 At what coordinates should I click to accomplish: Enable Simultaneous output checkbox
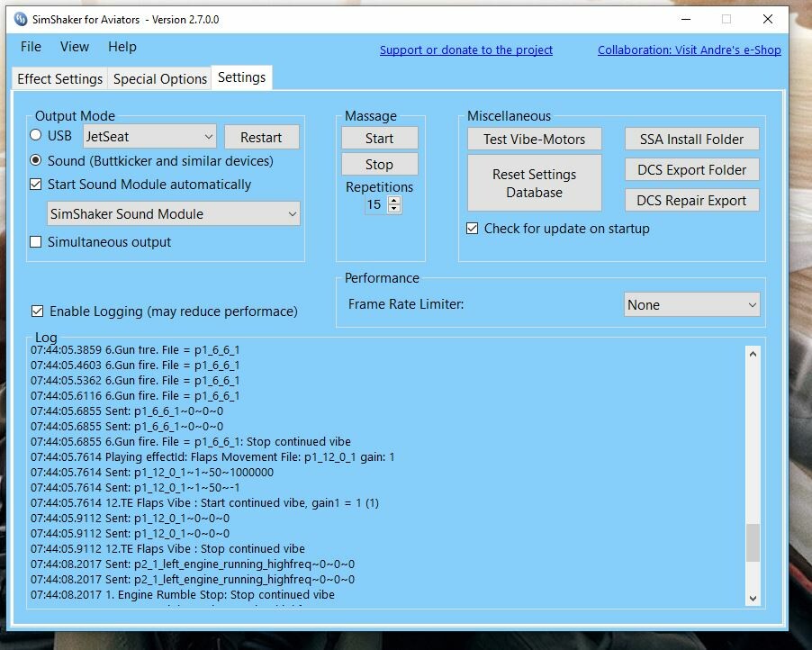[x=36, y=242]
